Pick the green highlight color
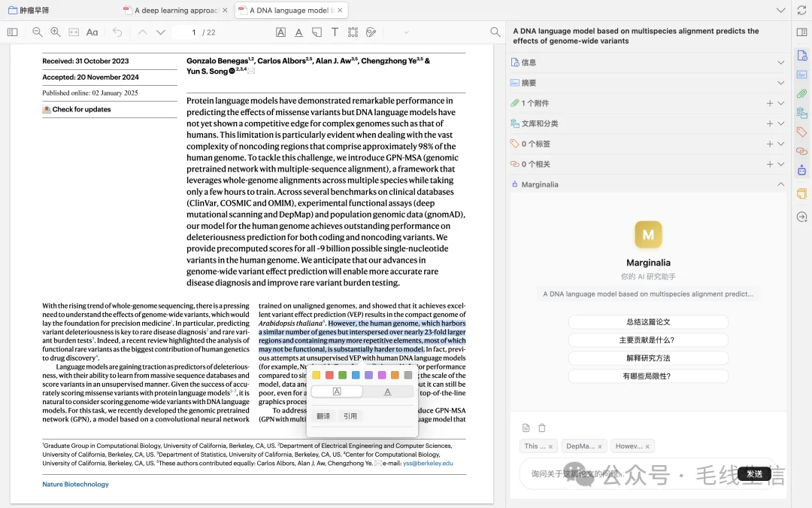 [342, 375]
